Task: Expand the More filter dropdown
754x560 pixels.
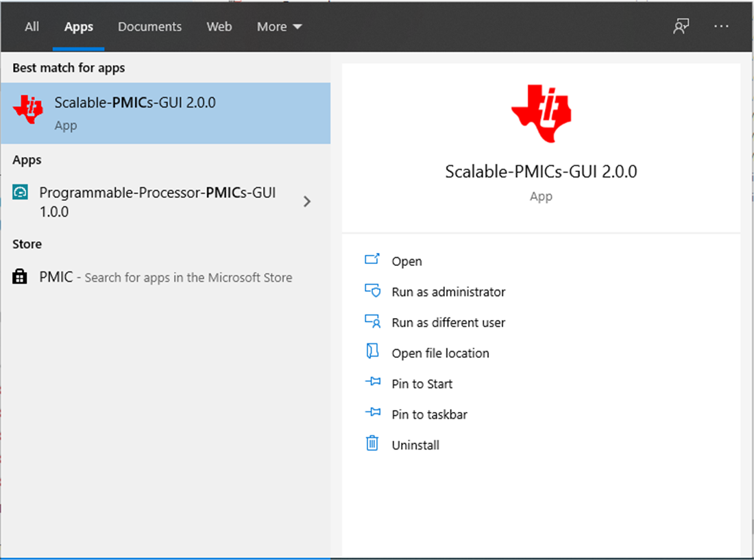Action: pyautogui.click(x=279, y=27)
